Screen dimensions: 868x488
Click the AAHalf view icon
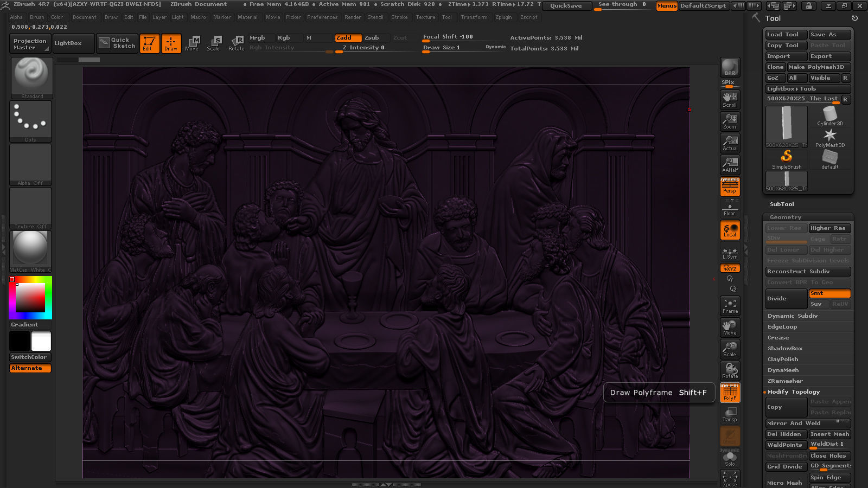pos(730,164)
